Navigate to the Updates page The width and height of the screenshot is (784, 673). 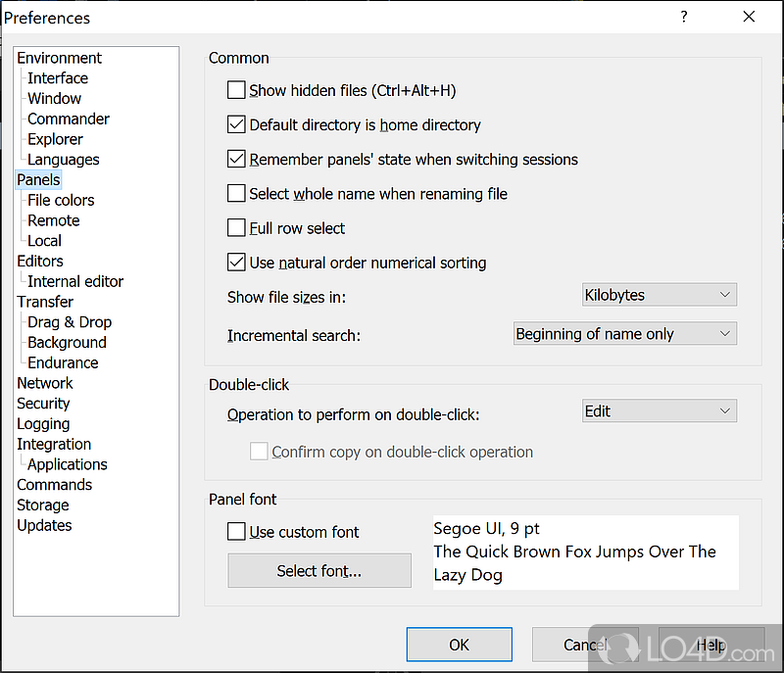44,525
